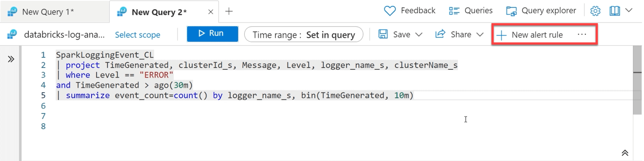644x161 pixels.
Task: Open the documentation book icon
Action: click(615, 11)
